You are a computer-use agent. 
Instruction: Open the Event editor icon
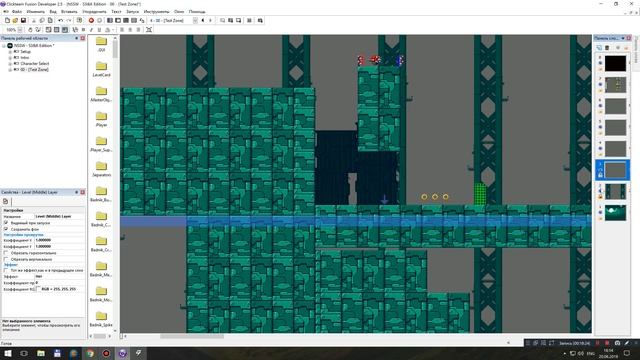click(x=126, y=20)
